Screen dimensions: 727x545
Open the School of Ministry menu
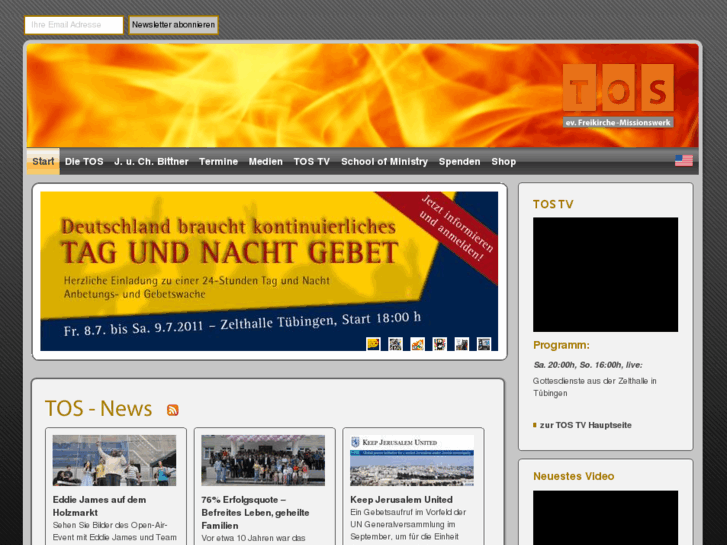[384, 161]
